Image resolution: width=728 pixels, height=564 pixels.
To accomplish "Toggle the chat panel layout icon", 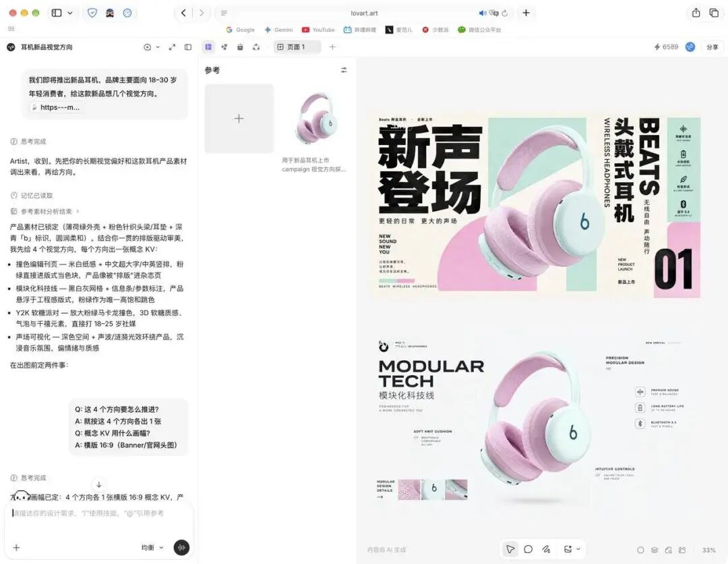I will coord(188,47).
